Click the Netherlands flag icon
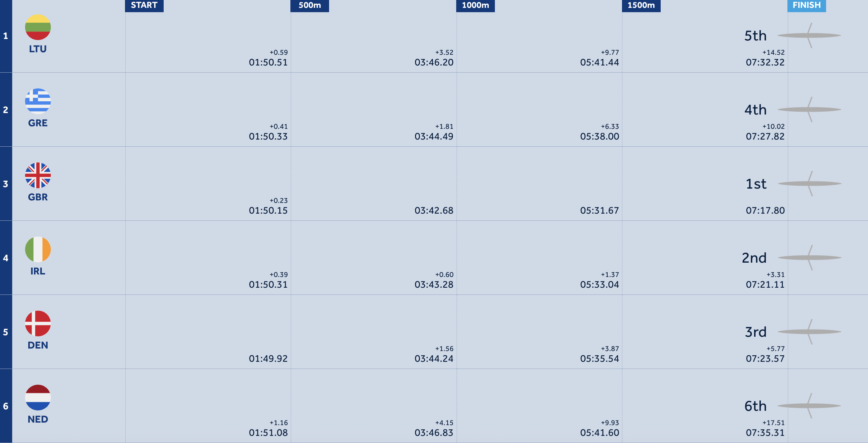 coord(38,398)
